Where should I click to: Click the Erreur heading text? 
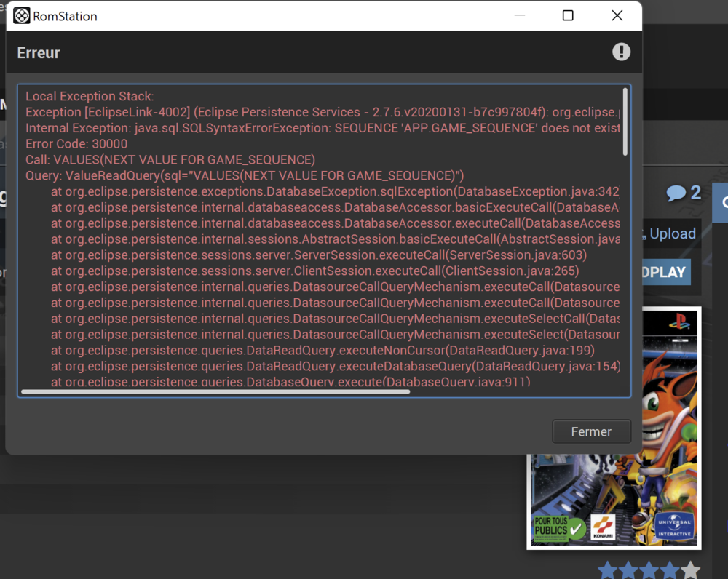(x=39, y=53)
